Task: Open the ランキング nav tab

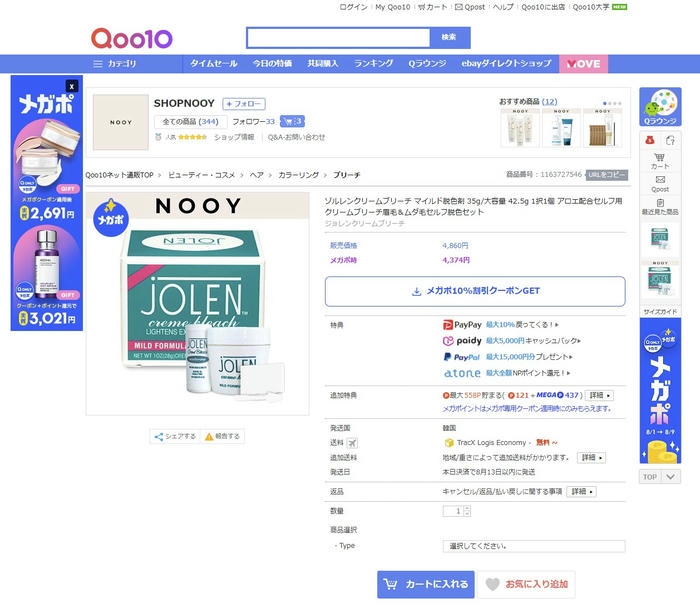Action: click(374, 63)
